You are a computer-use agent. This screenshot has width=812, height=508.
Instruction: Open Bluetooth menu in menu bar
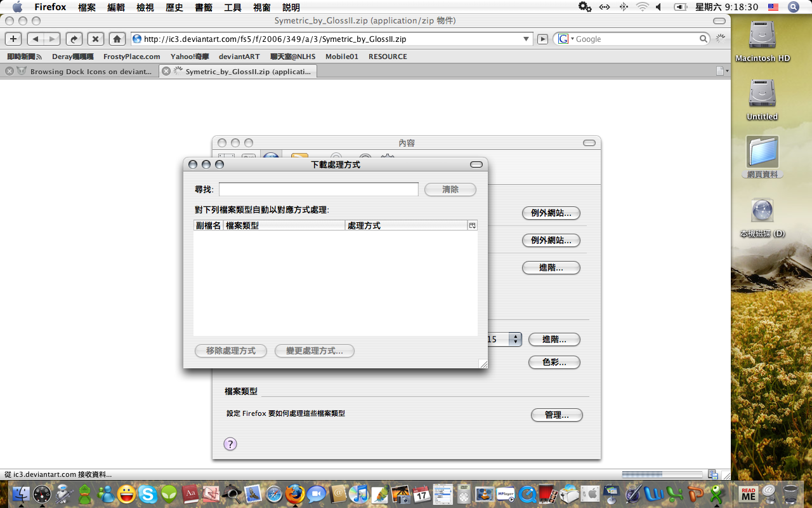click(x=624, y=7)
